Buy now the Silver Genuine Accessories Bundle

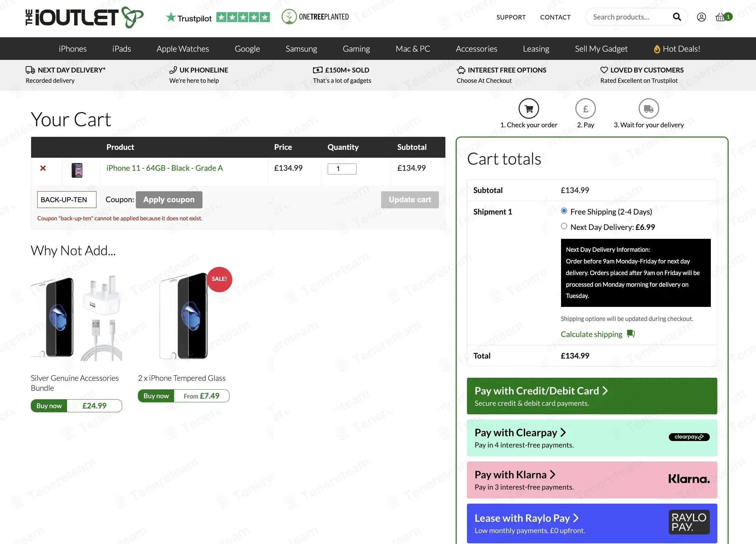[x=76, y=406]
